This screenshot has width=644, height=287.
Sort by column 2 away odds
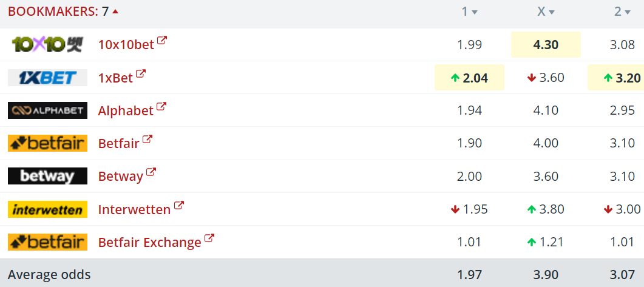tap(622, 12)
